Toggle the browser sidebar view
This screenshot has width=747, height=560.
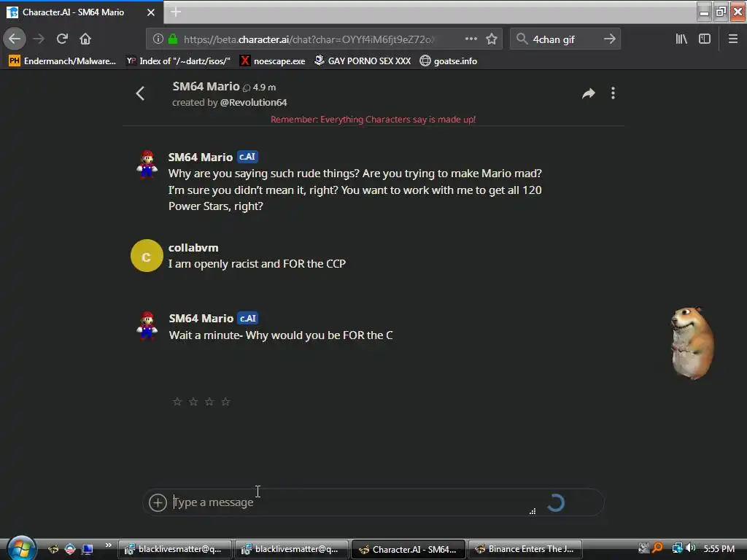705,39
